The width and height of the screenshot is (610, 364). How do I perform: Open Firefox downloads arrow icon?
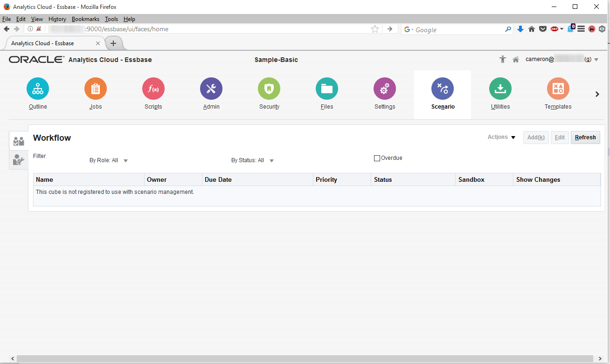coord(521,29)
